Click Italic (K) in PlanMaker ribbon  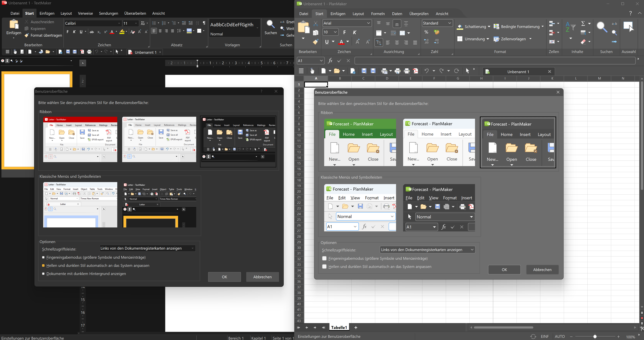click(x=354, y=32)
